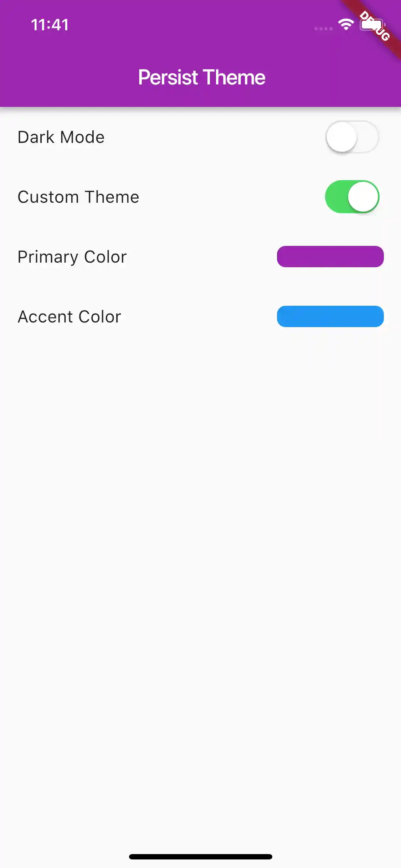This screenshot has width=401, height=868.
Task: Click blank page area beneath the settings list
Action: [x=200, y=534]
